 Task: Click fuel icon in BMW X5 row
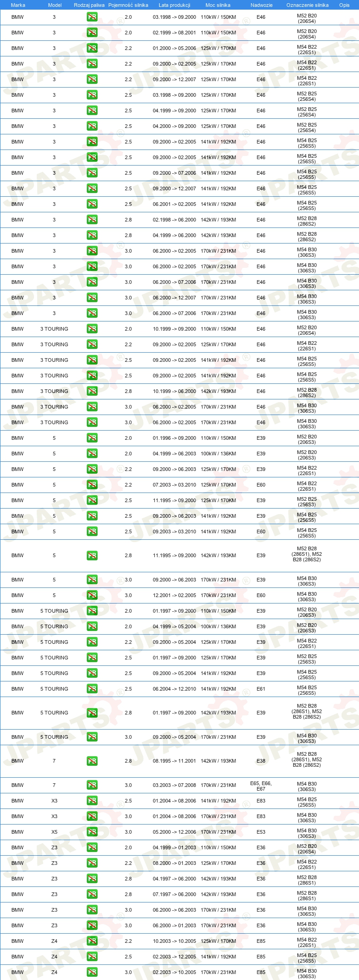[x=92, y=832]
